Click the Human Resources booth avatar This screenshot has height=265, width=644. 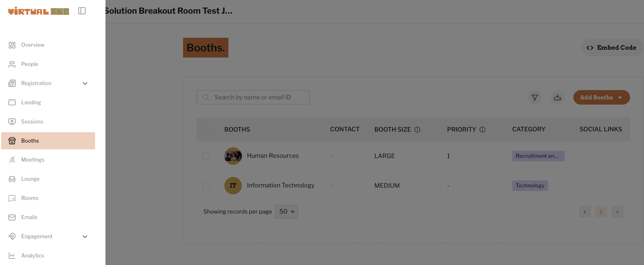233,156
